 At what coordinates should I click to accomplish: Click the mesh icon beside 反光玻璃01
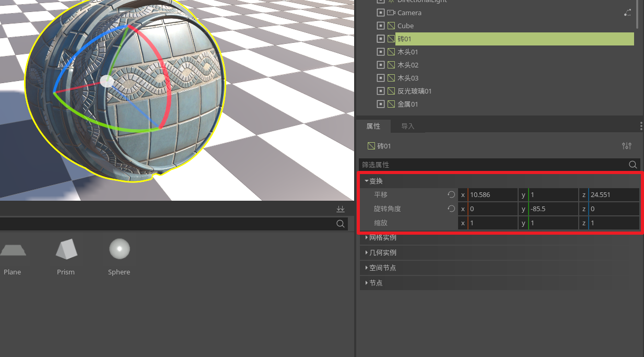pyautogui.click(x=391, y=91)
